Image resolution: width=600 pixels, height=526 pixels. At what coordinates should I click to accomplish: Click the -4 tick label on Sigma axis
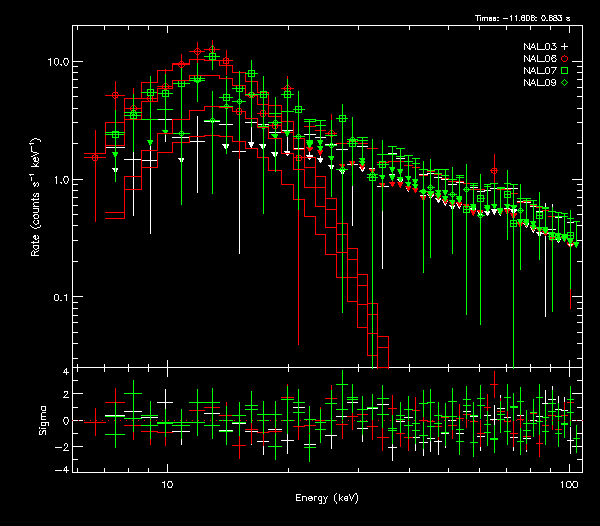tap(62, 469)
